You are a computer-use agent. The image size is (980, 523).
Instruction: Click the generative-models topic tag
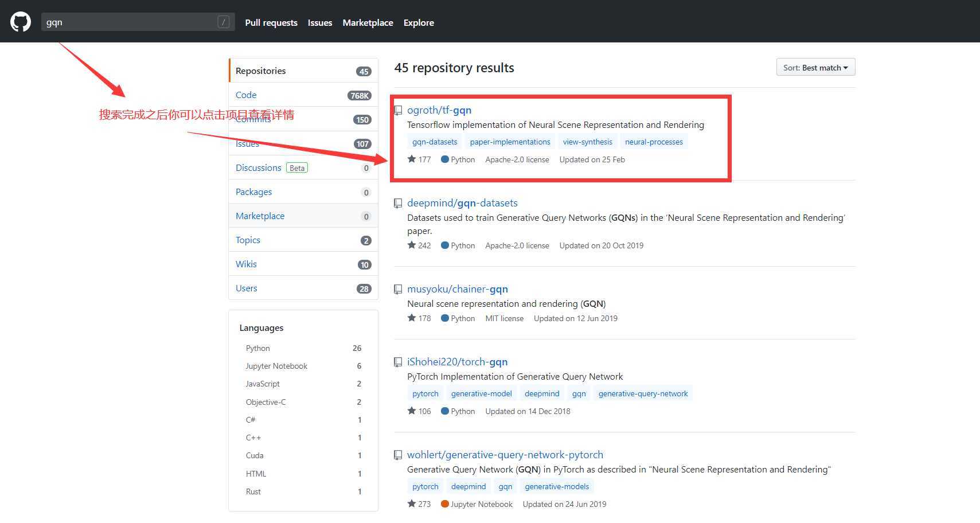tap(557, 486)
